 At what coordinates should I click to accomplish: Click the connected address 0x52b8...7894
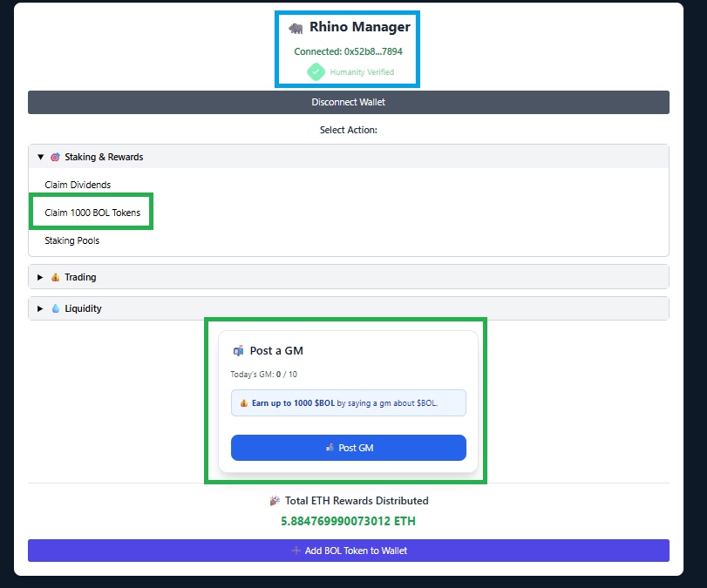[373, 51]
